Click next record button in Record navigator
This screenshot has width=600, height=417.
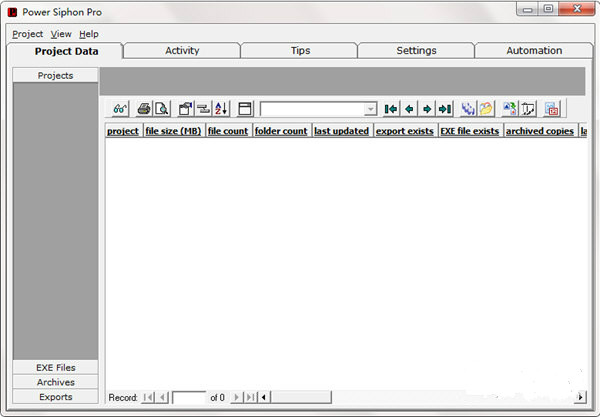pos(236,397)
